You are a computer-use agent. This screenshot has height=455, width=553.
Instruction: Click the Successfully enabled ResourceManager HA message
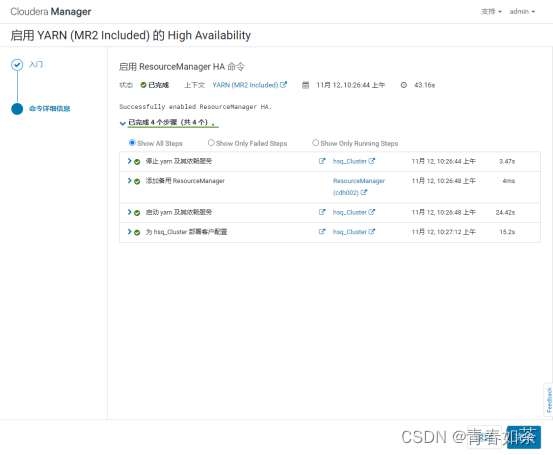[196, 107]
